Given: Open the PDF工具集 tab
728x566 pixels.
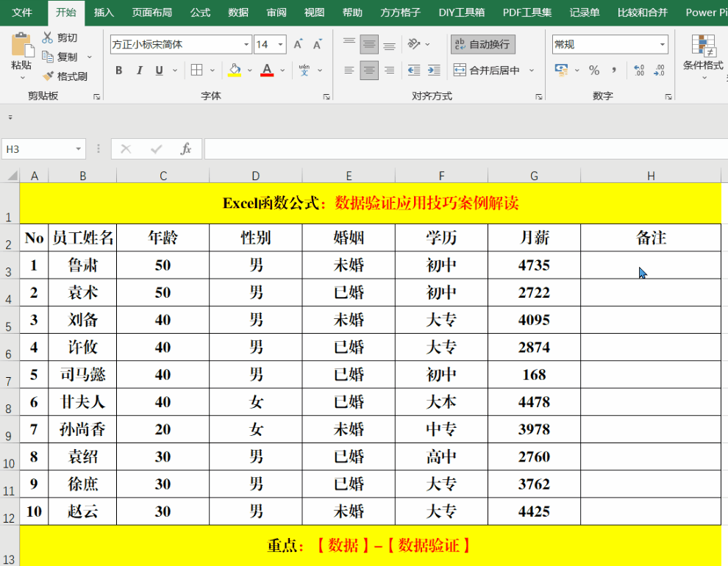Looking at the screenshot, I should pyautogui.click(x=527, y=12).
